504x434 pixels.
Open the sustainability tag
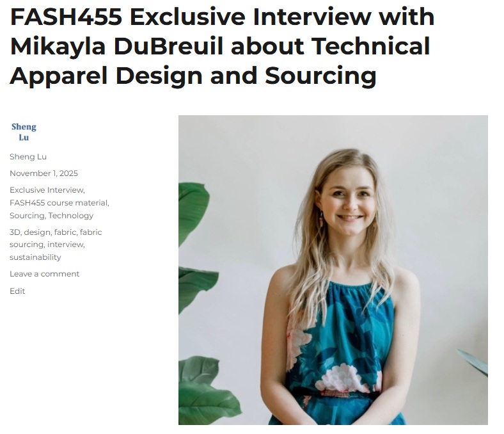[35, 257]
